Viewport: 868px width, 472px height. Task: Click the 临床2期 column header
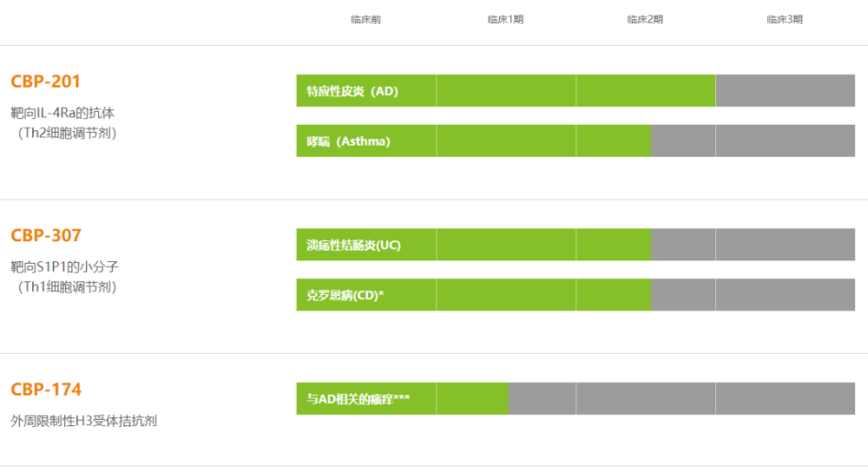(645, 19)
